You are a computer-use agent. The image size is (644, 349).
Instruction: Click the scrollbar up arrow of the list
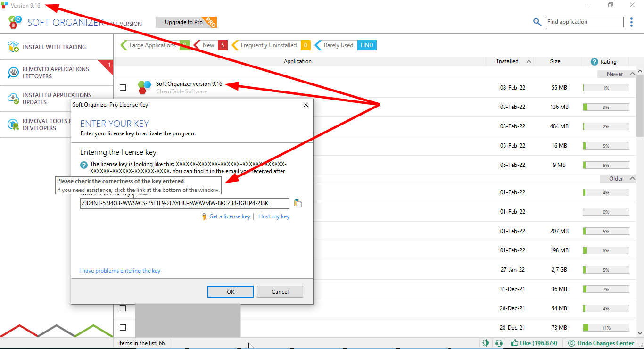tap(640, 71)
